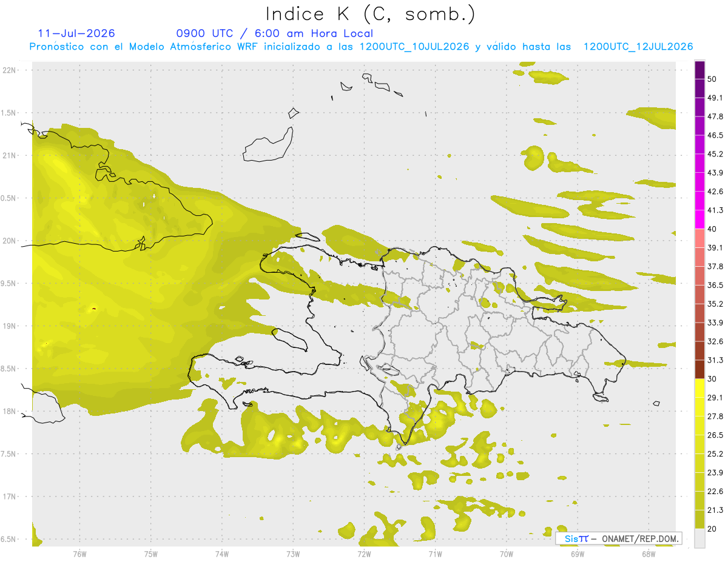Click the "74W" longitude label

[x=221, y=554]
